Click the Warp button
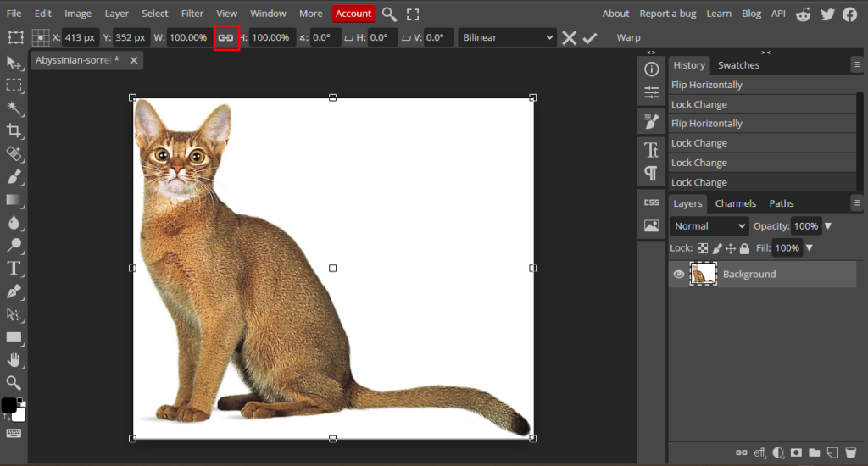This screenshot has width=868, height=466. (628, 37)
